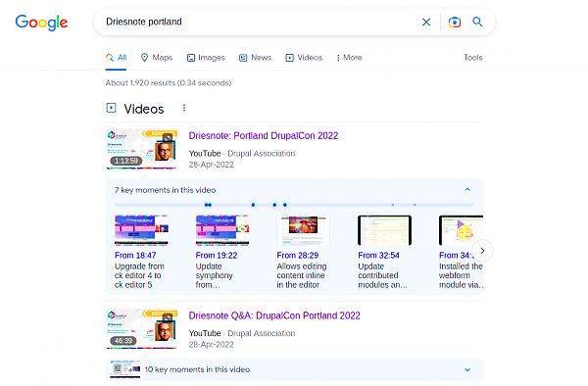Open search by image camera icon

point(455,23)
